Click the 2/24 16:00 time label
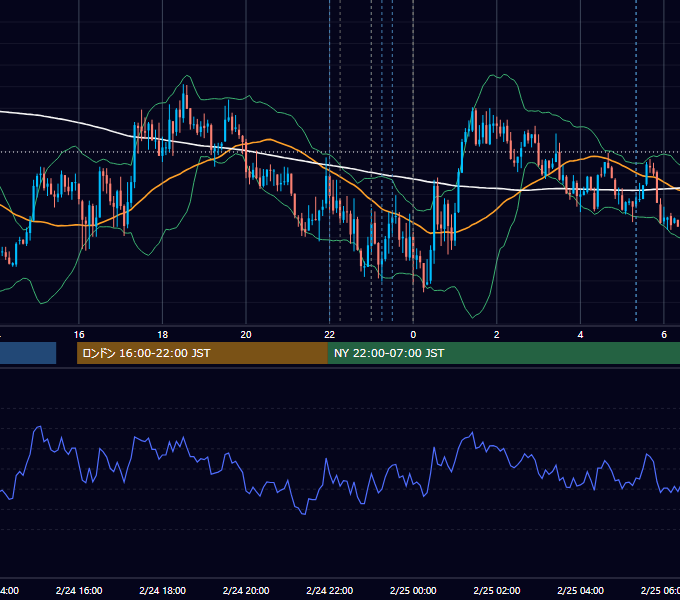The height and width of the screenshot is (600, 680). pos(79,590)
